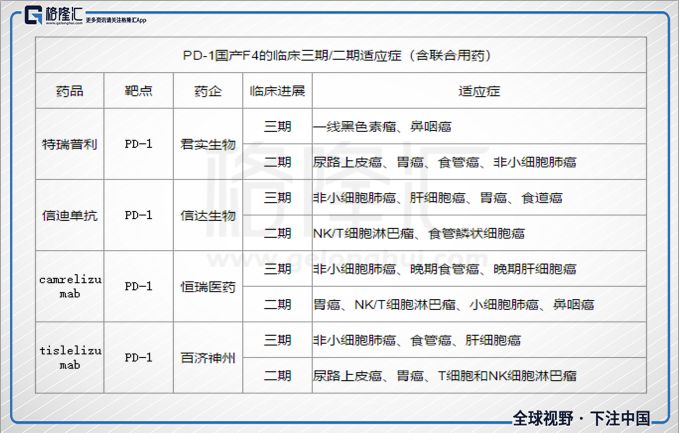The width and height of the screenshot is (679, 433).
Task: Select the table title starting with PD-1国产F4
Action: click(x=337, y=55)
